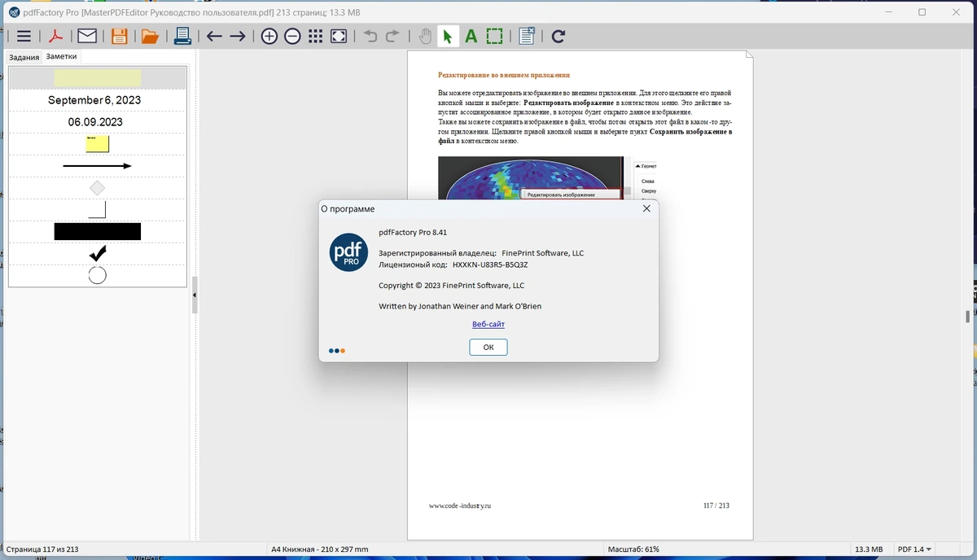Click the A4 Книжная paper size status
Screen dimensions: 977x560
point(320,549)
